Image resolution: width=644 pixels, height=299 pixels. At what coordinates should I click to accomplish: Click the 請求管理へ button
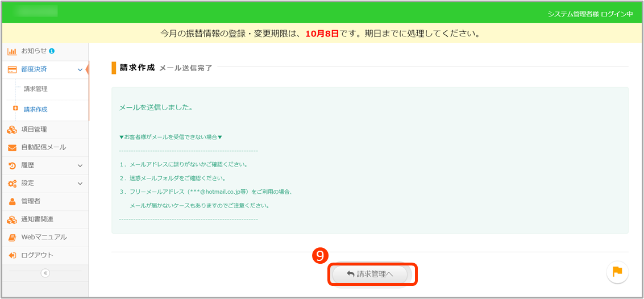(370, 274)
